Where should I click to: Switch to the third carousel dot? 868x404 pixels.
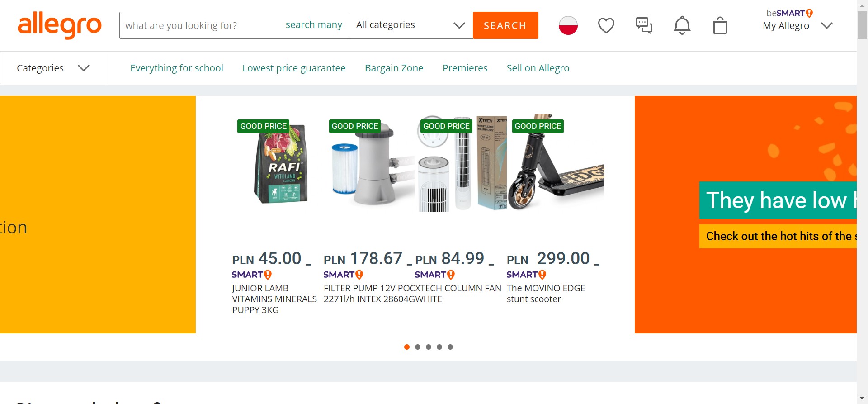coord(429,347)
